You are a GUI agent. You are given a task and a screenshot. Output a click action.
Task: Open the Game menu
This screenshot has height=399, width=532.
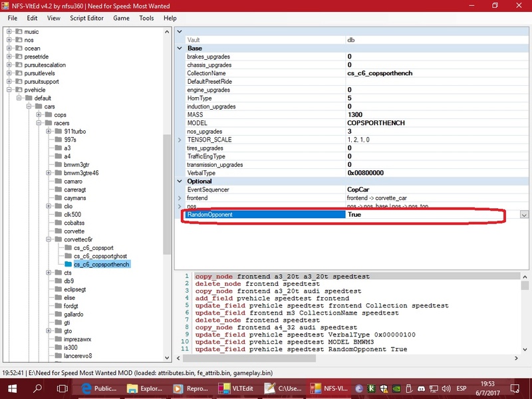(x=121, y=19)
